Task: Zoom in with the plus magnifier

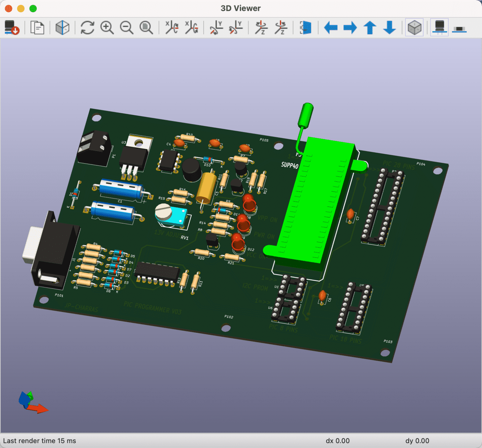Action: [107, 28]
